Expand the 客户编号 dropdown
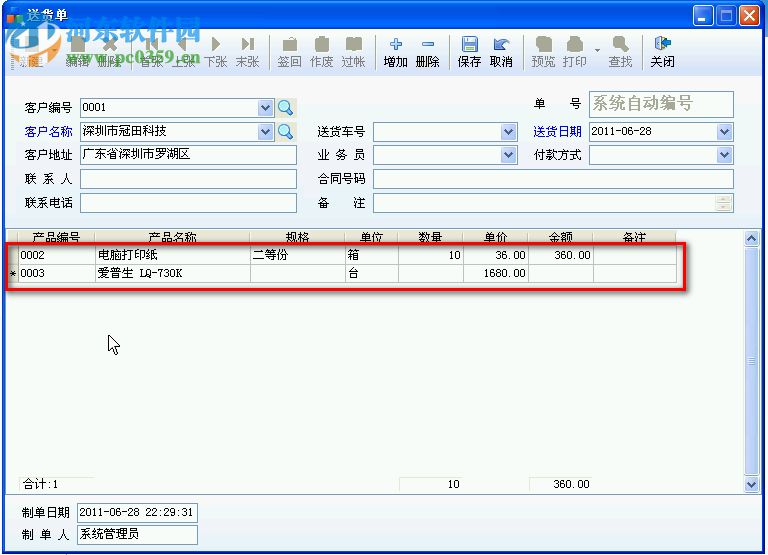This screenshot has height=555, width=768. pos(265,108)
